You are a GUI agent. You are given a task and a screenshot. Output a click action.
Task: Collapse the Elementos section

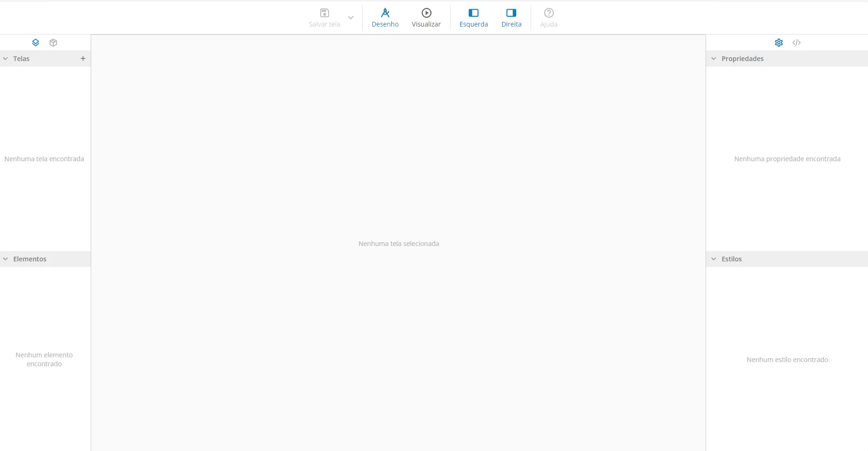(6, 259)
